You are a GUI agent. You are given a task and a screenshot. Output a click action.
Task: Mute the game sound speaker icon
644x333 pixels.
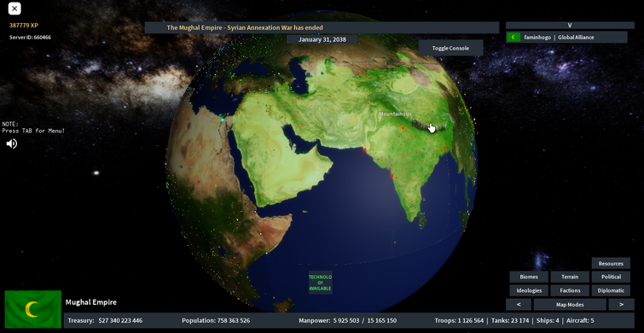pos(11,143)
